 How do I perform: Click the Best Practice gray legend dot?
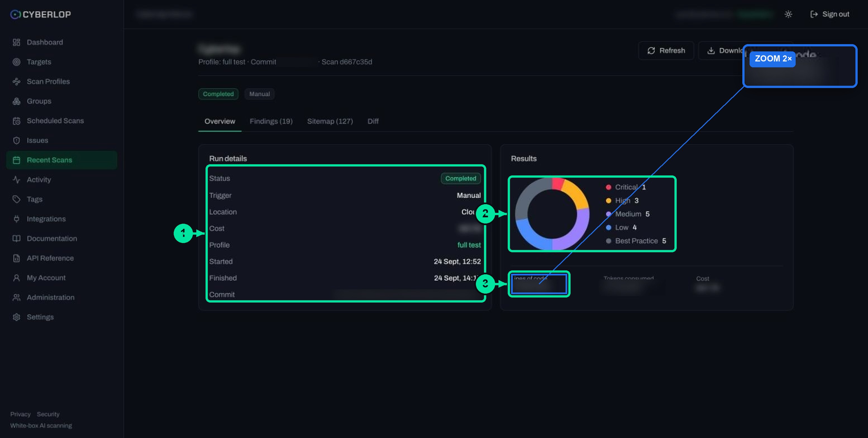coord(608,241)
